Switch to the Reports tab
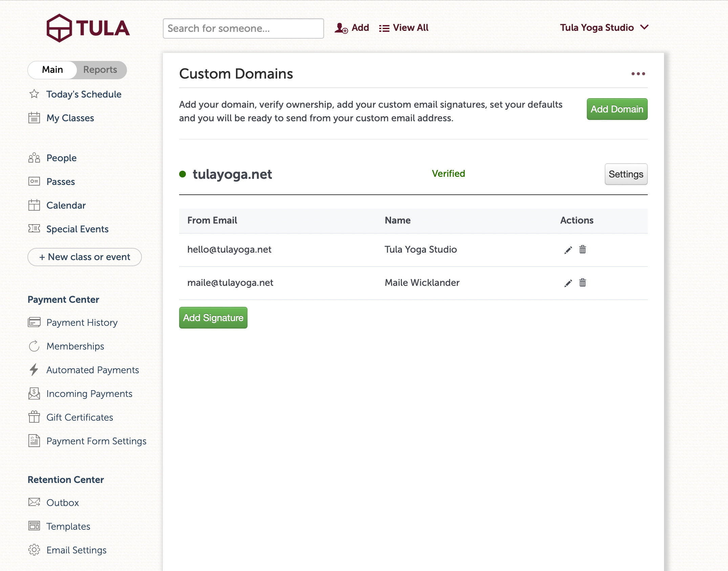Viewport: 728px width, 571px height. click(100, 70)
